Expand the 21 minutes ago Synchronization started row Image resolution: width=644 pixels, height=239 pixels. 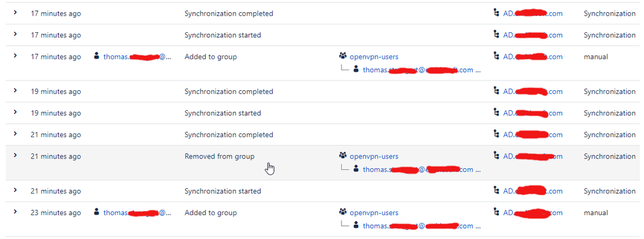[15, 190]
